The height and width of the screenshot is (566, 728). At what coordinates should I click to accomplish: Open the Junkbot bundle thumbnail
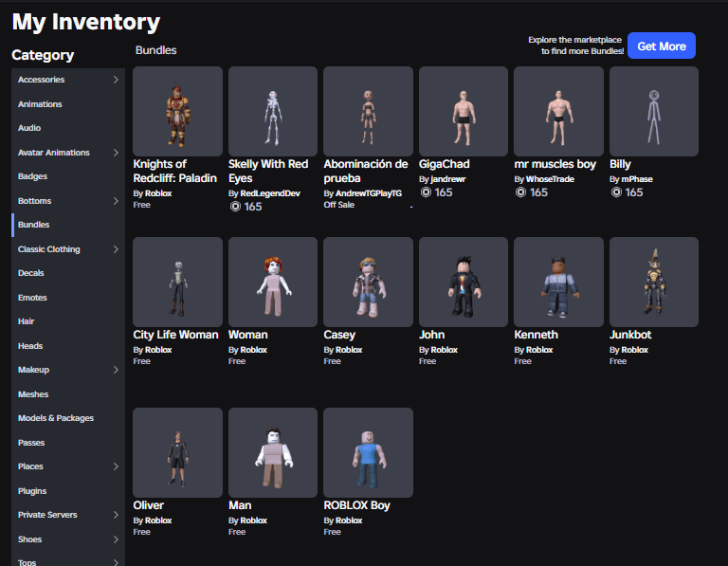[654, 282]
